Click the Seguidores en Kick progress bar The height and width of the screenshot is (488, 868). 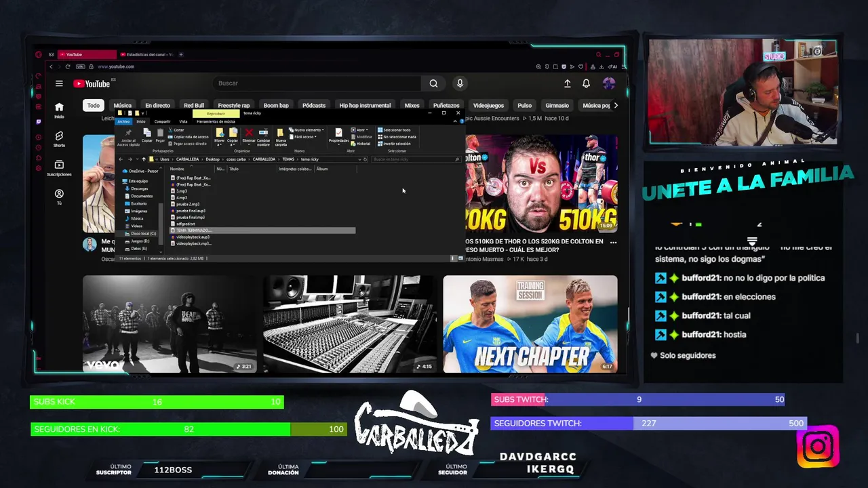(x=188, y=429)
